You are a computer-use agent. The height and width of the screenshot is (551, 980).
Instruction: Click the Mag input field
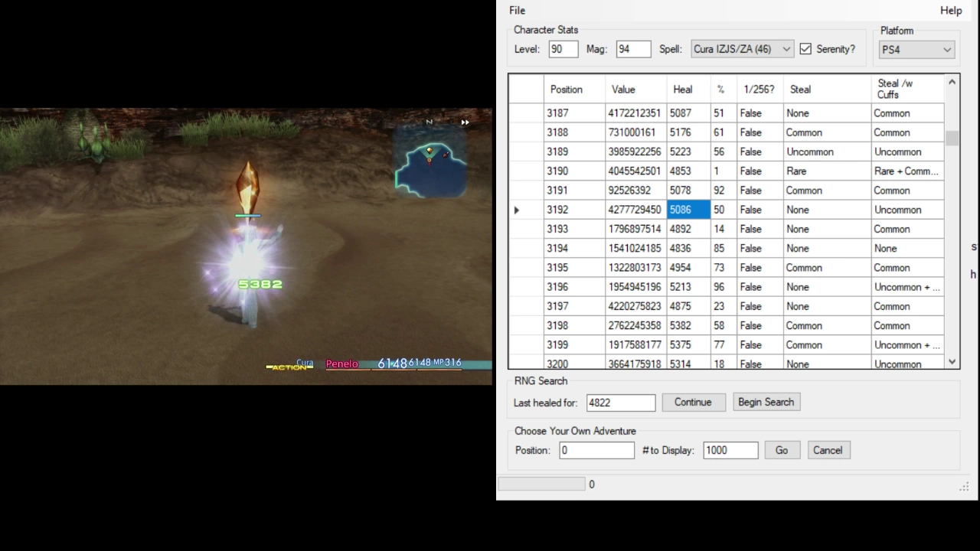click(633, 49)
